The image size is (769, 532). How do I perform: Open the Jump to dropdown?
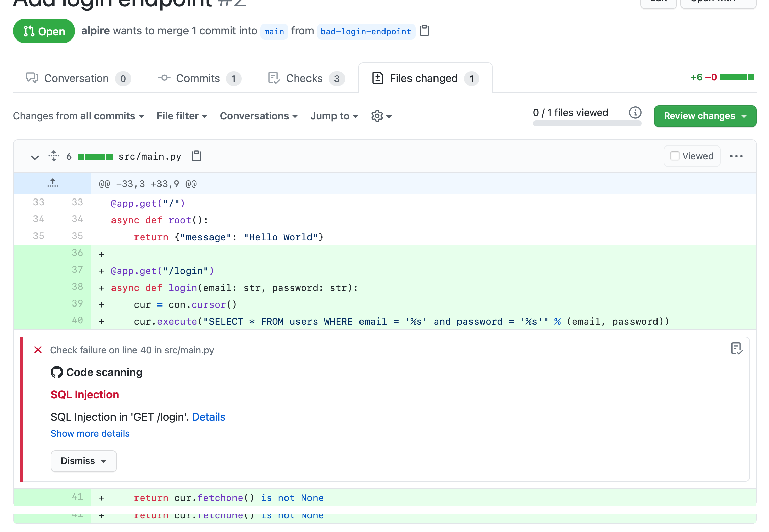[x=334, y=116]
